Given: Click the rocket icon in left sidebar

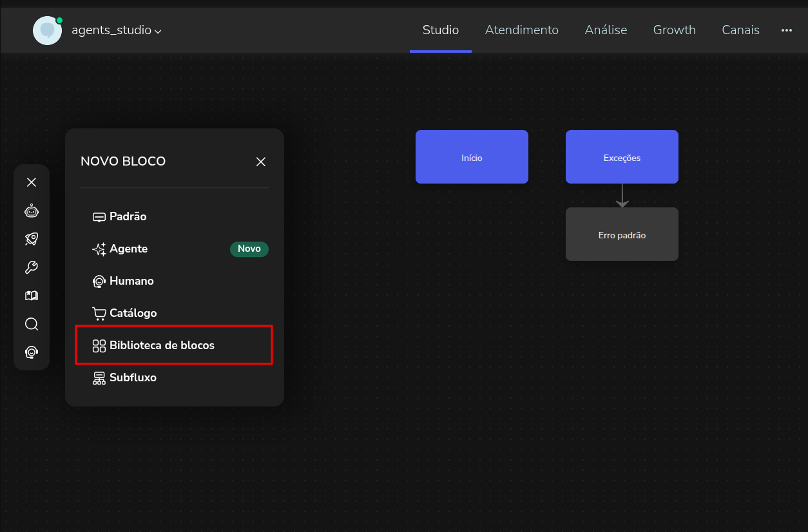Looking at the screenshot, I should point(32,239).
